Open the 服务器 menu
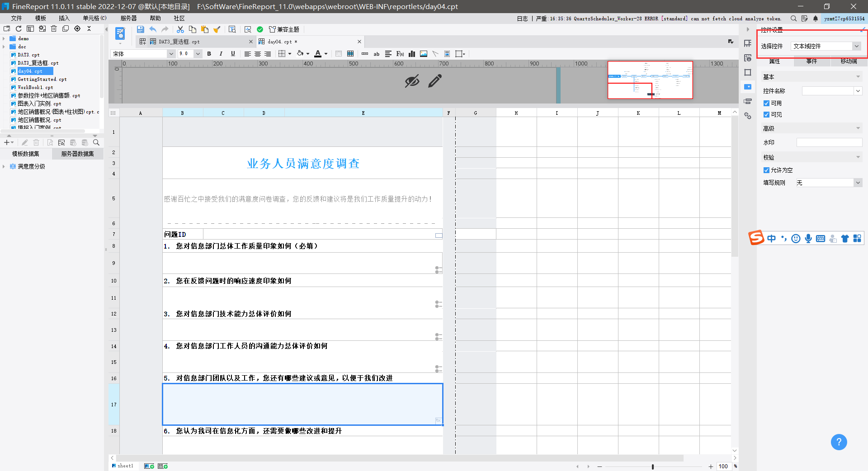 click(x=128, y=18)
